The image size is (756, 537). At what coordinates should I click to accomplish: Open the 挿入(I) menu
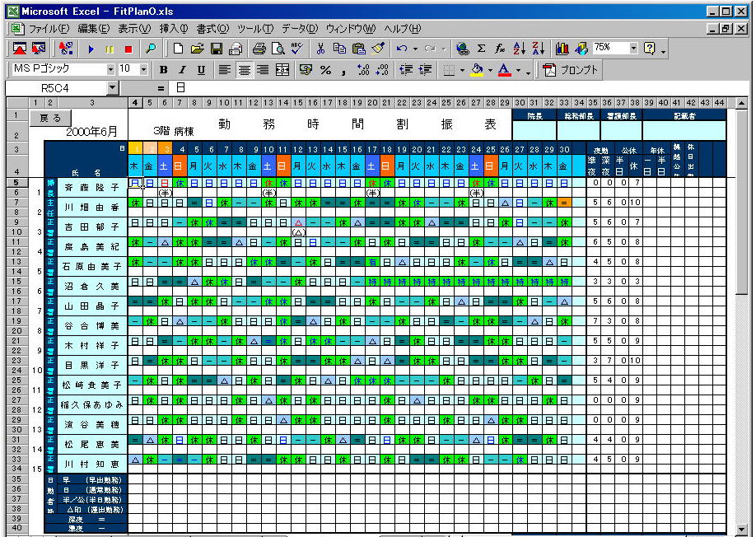(x=173, y=29)
